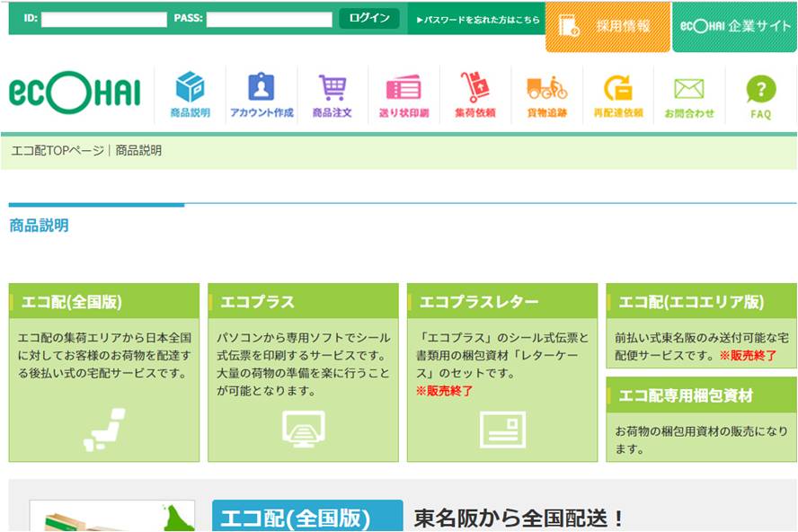Go to エコ配TOPページ breadcrumb link
The image size is (798, 532).
tap(58, 150)
